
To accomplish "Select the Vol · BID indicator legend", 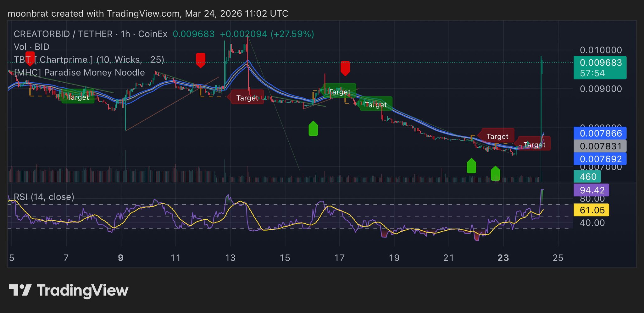I will 32,47.
